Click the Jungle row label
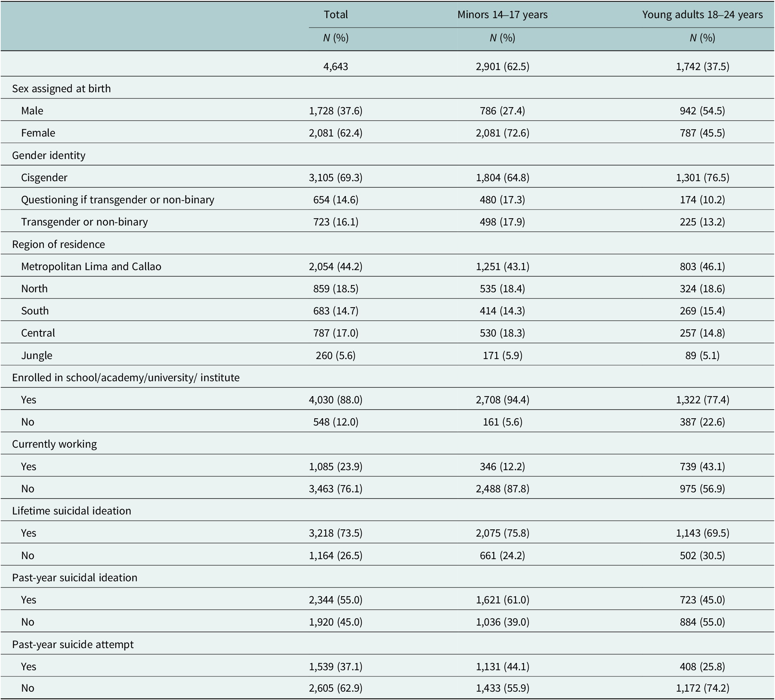 [37, 355]
